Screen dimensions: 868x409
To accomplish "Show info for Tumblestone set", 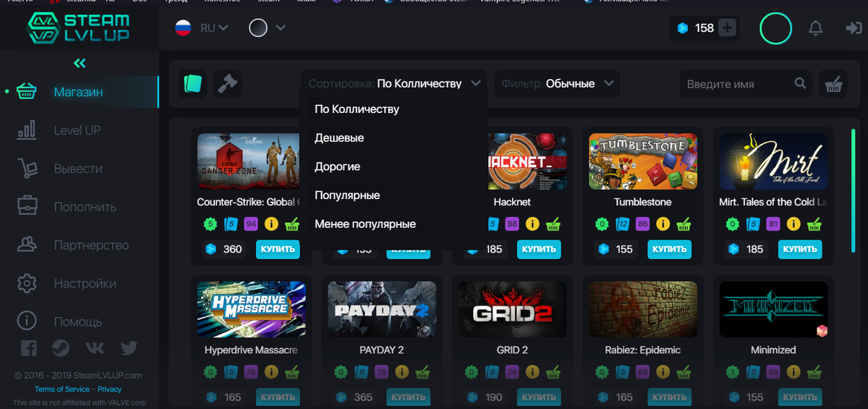I will point(663,224).
